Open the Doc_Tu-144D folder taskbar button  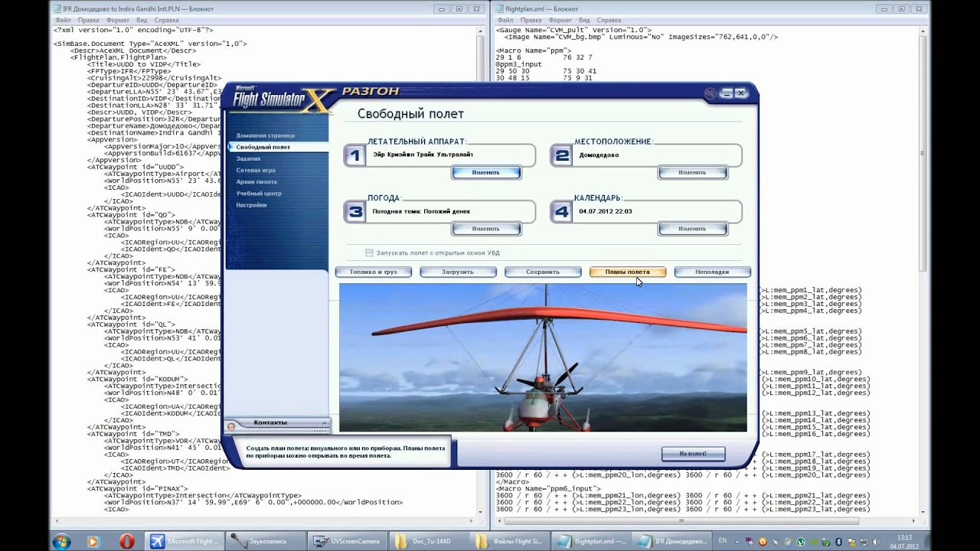[428, 541]
